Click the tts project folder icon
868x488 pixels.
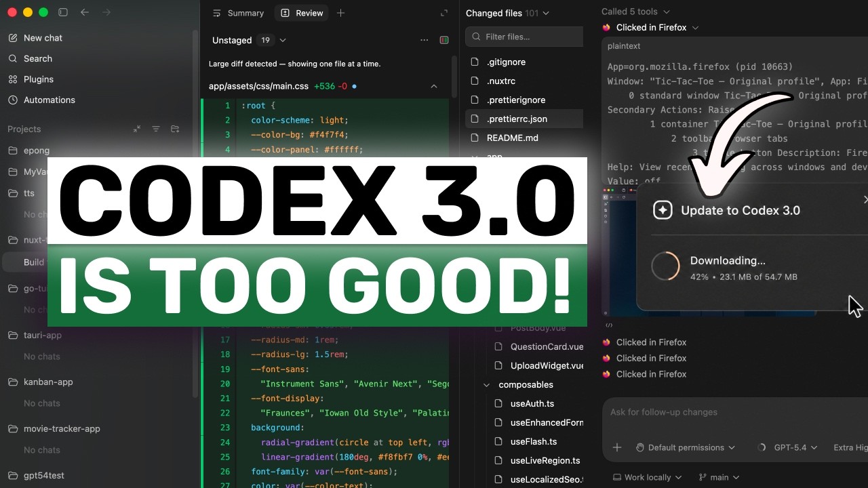pyautogui.click(x=12, y=193)
